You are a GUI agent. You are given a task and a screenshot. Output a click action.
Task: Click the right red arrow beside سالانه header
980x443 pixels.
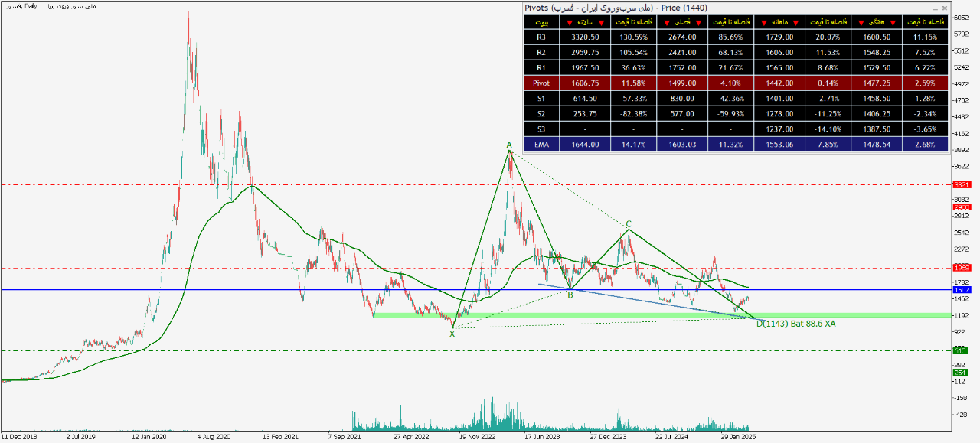pyautogui.click(x=600, y=22)
